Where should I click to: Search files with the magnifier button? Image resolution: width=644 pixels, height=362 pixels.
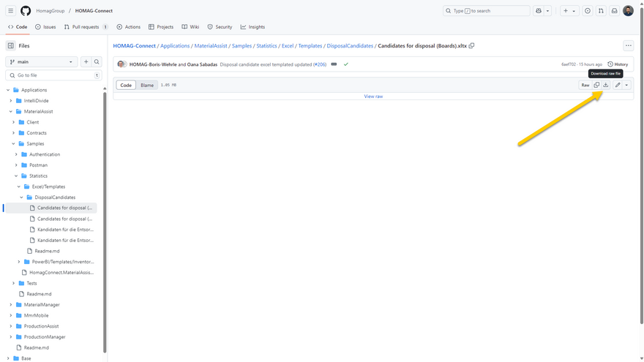click(97, 61)
